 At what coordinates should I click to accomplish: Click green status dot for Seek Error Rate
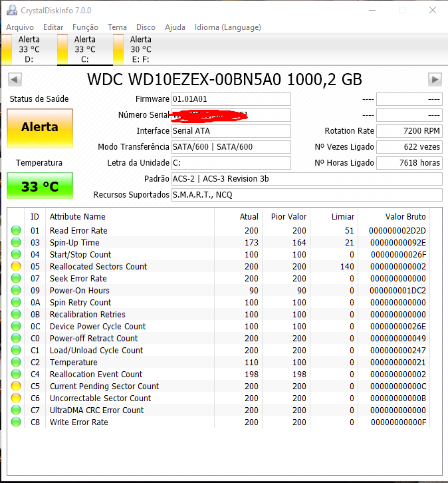(16, 278)
